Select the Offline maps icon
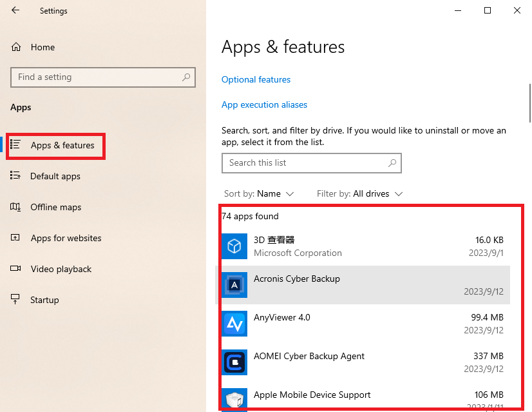This screenshot has width=532, height=412. (15, 206)
